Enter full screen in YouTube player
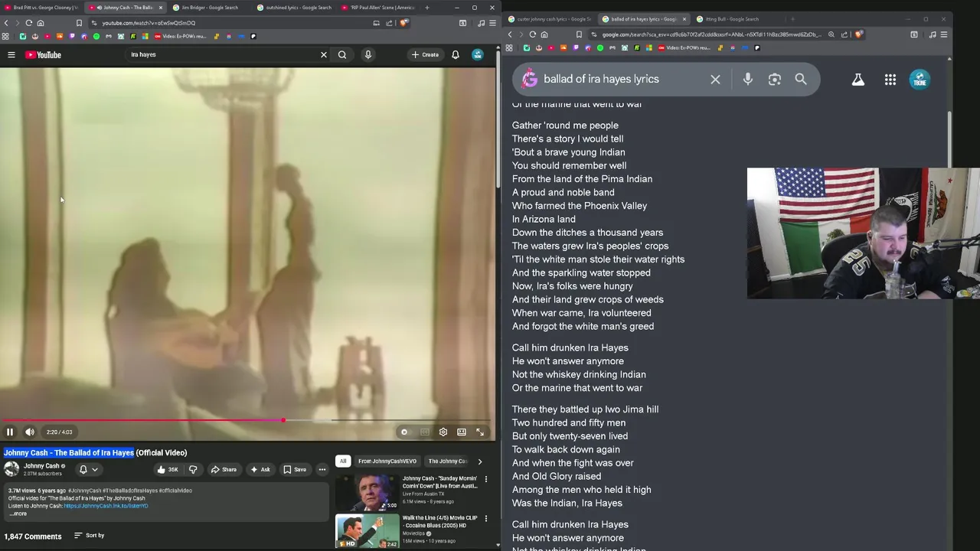The image size is (980, 551). [480, 432]
